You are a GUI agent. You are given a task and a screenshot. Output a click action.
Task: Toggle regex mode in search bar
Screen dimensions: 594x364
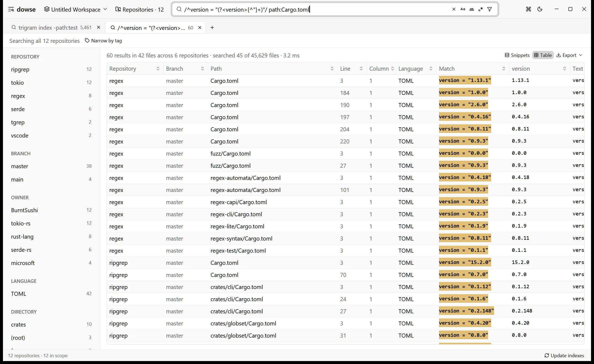tap(481, 9)
